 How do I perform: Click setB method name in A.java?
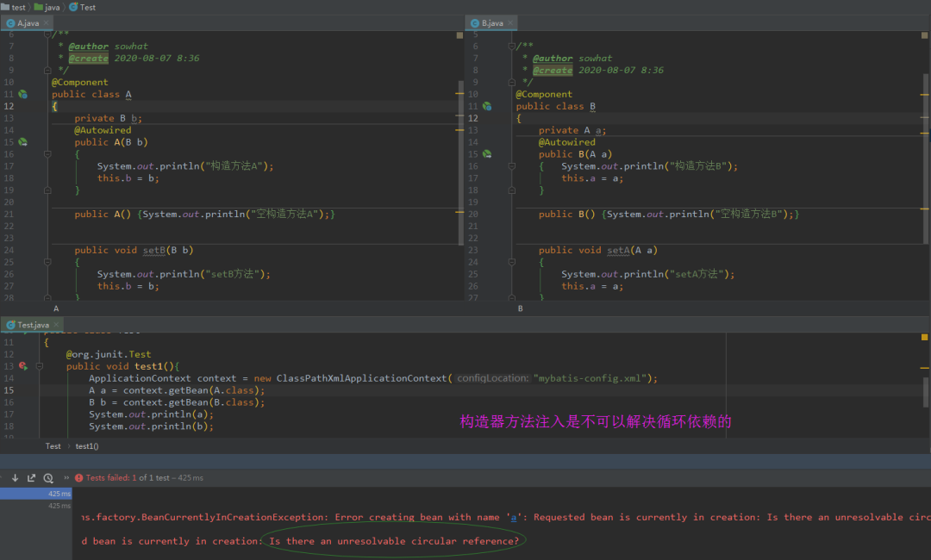(x=154, y=251)
